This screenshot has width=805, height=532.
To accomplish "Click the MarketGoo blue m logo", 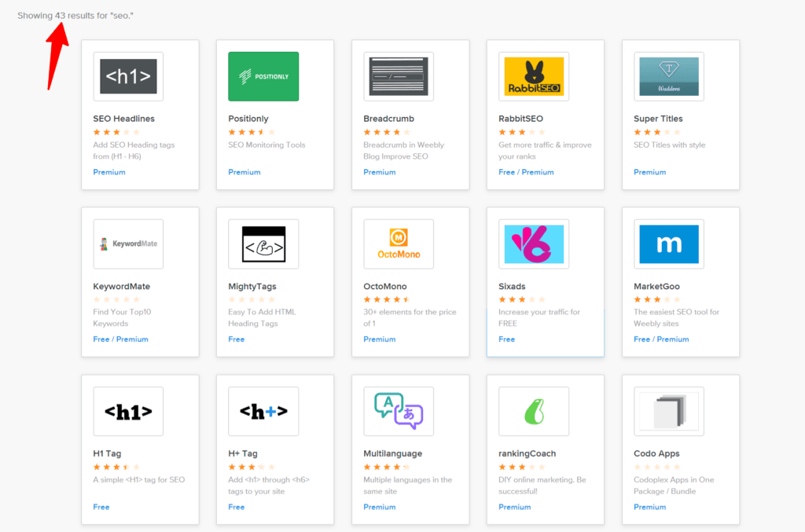I will [668, 244].
